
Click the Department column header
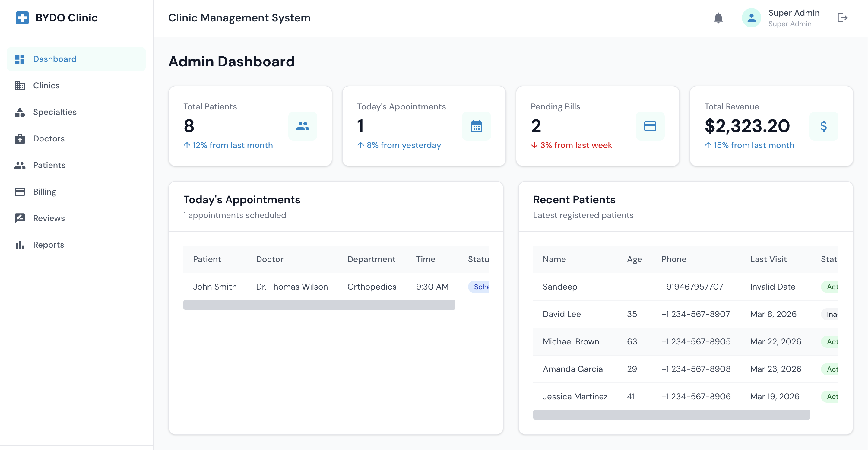click(371, 259)
